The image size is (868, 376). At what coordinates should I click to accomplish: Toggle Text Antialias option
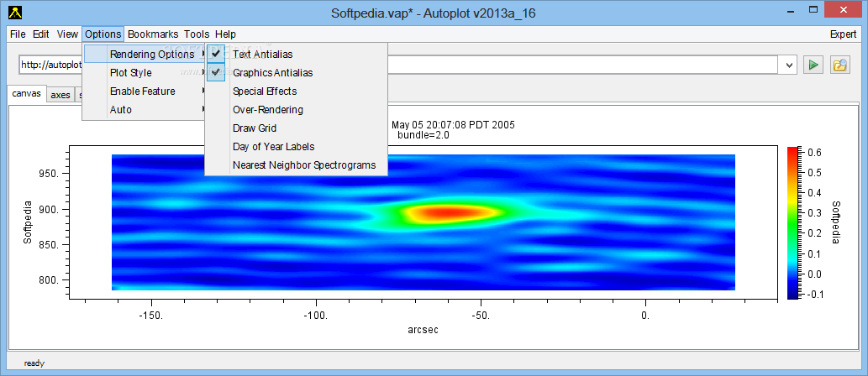tap(296, 55)
